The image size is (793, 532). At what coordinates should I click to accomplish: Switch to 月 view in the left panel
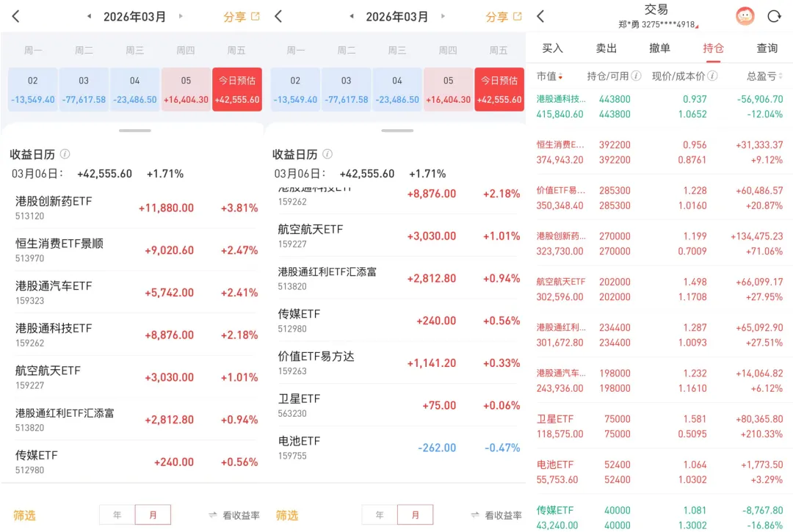coord(153,515)
